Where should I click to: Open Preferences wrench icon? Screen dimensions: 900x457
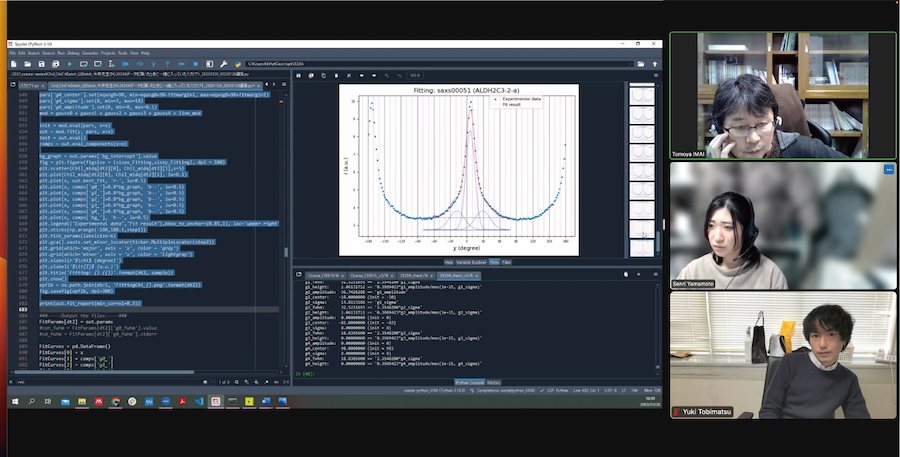point(223,64)
